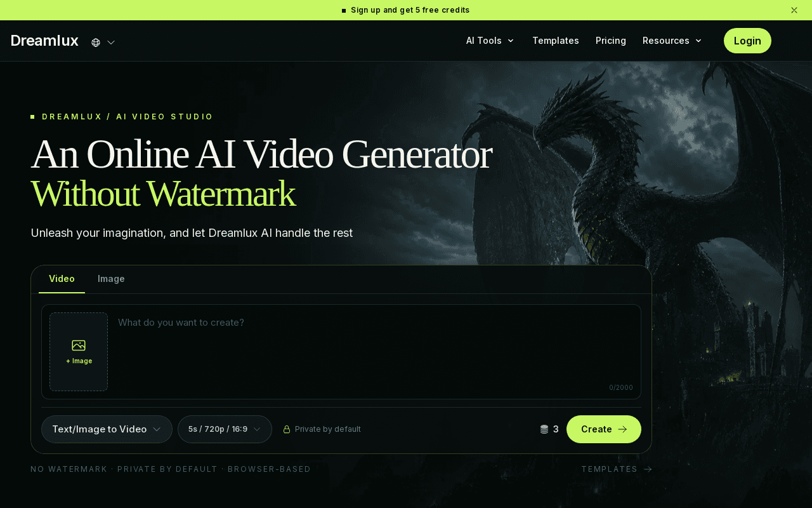Click the arrow icon next to TEMPLATES
Image resolution: width=812 pixels, height=508 pixels.
pos(648,469)
